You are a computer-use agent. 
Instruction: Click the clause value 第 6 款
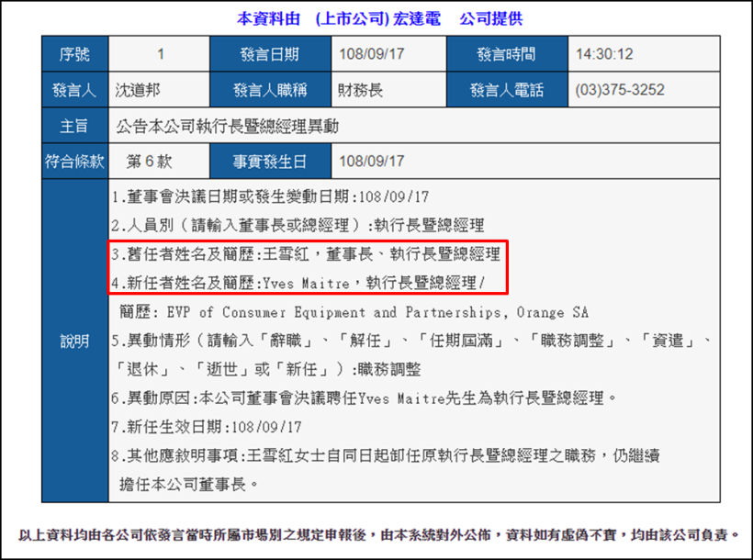click(x=149, y=162)
